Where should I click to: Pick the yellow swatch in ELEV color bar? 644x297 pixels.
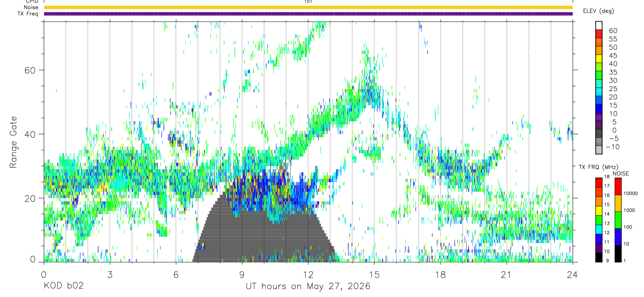point(599,59)
